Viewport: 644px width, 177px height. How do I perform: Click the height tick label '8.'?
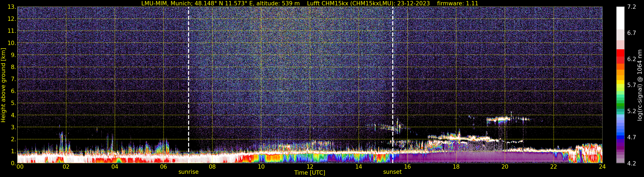(x=13, y=67)
